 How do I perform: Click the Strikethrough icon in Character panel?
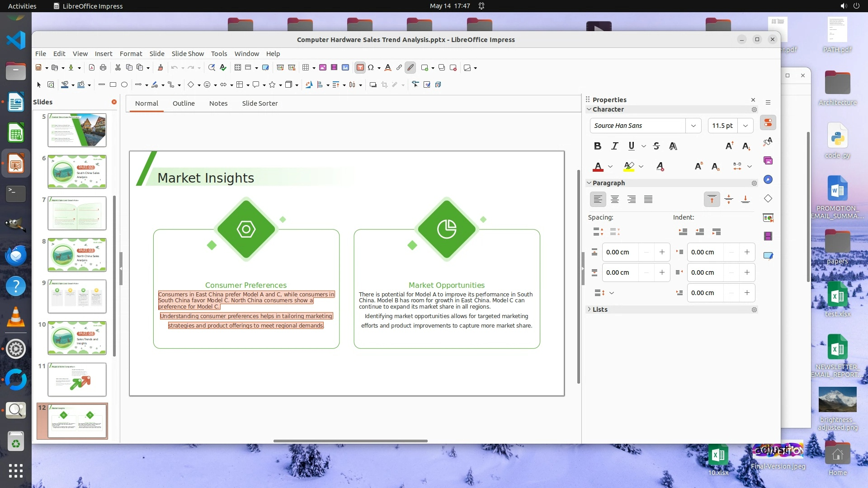pos(656,146)
